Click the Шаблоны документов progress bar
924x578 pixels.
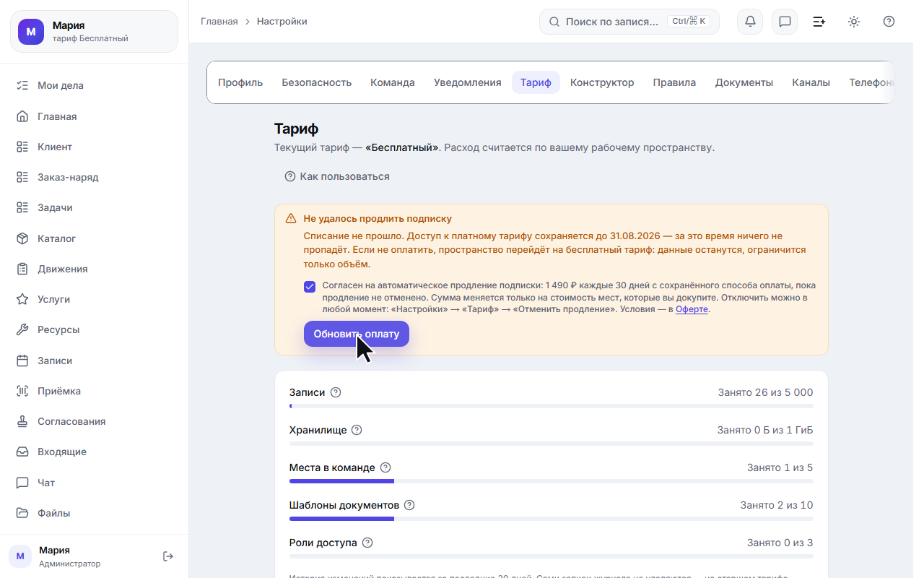point(551,519)
